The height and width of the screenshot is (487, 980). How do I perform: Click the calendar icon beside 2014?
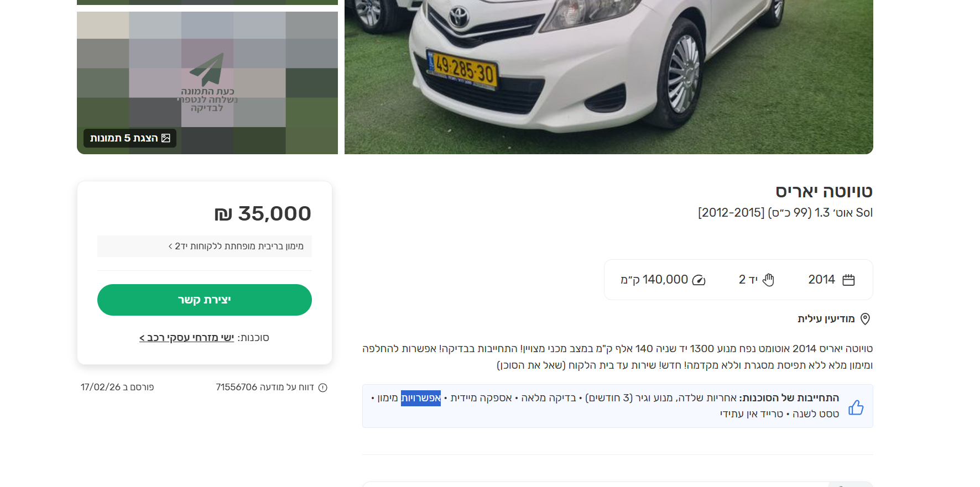pos(848,280)
